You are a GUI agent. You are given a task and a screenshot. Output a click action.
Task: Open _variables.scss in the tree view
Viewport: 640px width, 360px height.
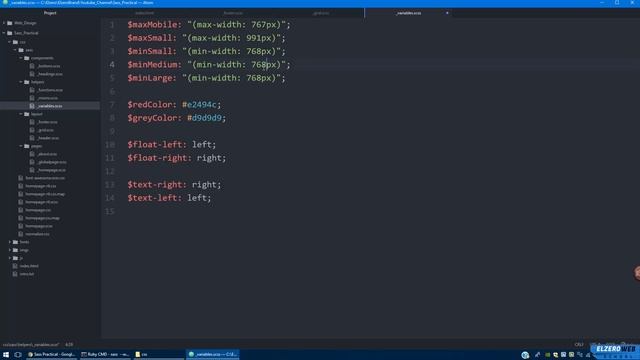pos(50,106)
